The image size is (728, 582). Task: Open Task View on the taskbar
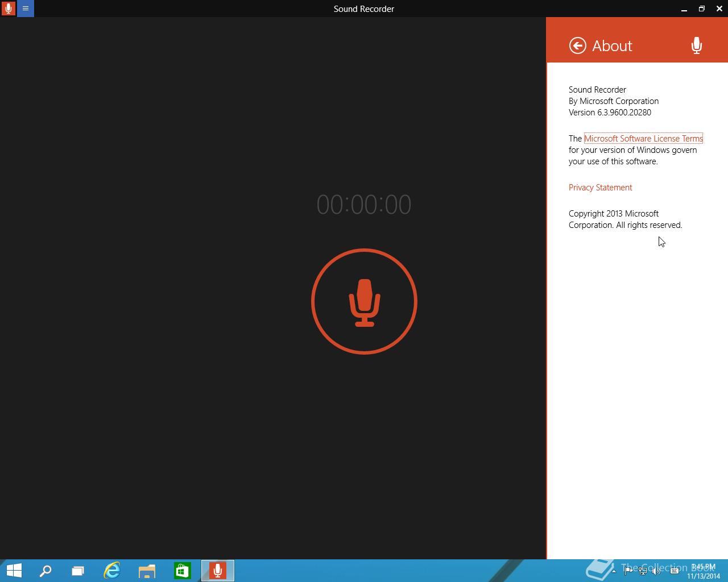(x=78, y=571)
